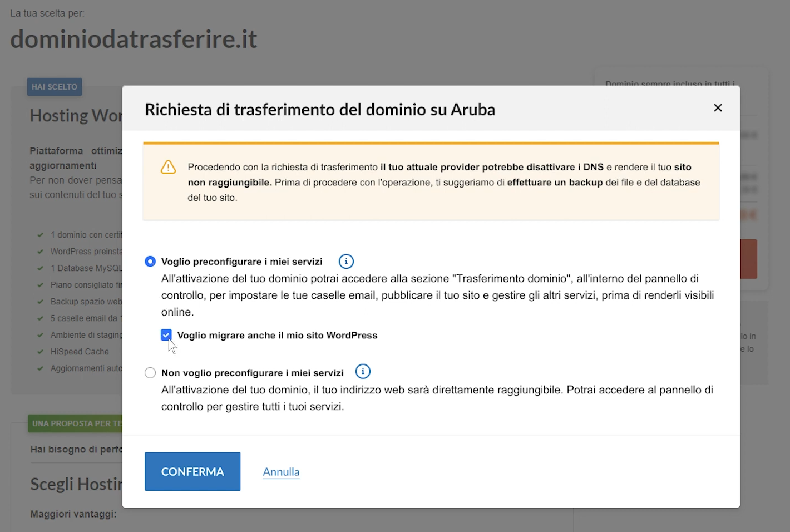Click the "HAI SCELTO" badge
790x532 pixels.
(x=55, y=87)
